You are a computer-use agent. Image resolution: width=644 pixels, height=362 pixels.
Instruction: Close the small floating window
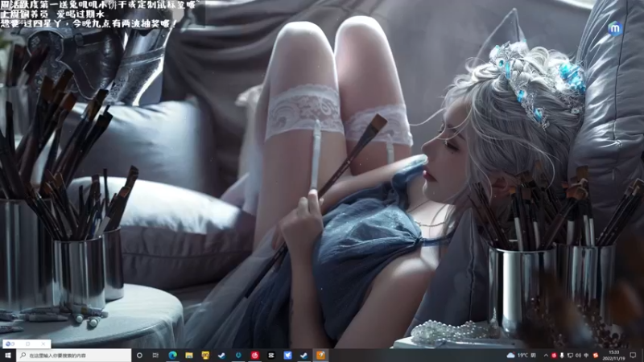click(x=43, y=343)
